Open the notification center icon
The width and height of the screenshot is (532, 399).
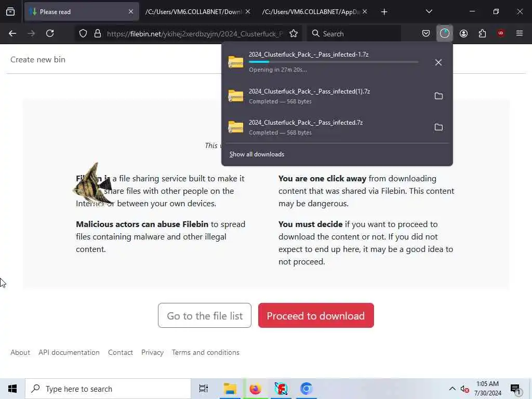[516, 389]
